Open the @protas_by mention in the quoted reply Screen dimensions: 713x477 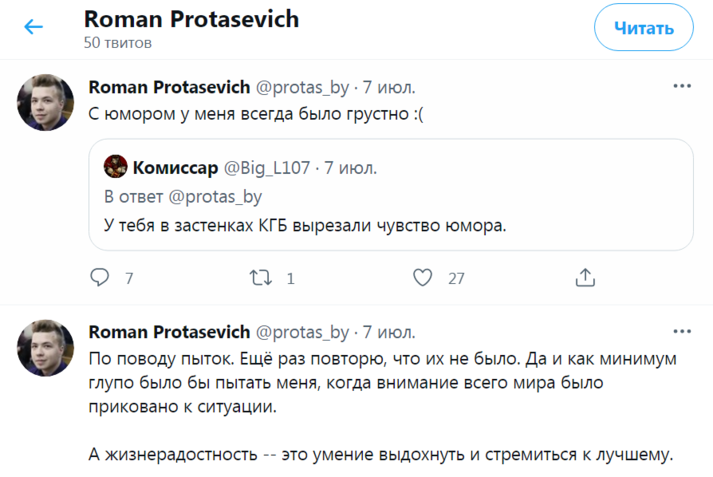coord(217,195)
